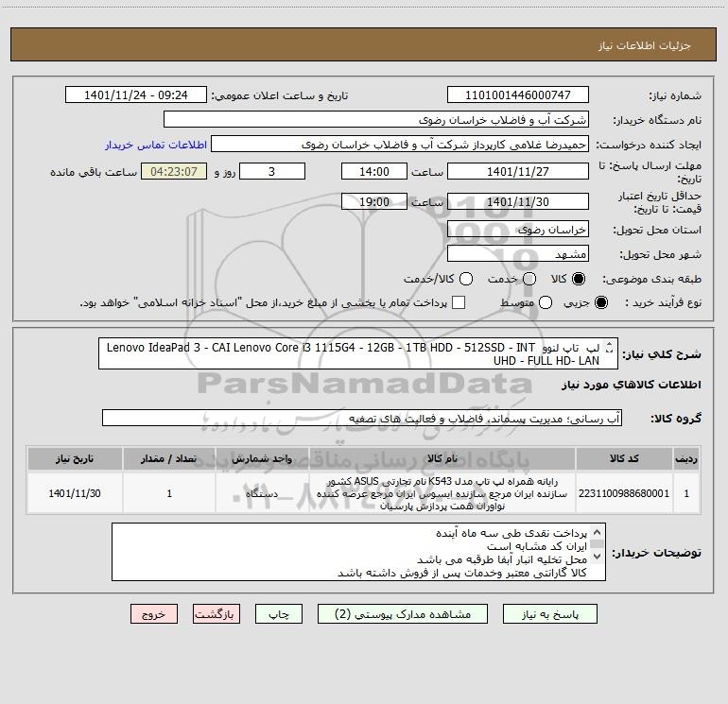Click the نام کالا column header
728x704 pixels.
[442, 458]
